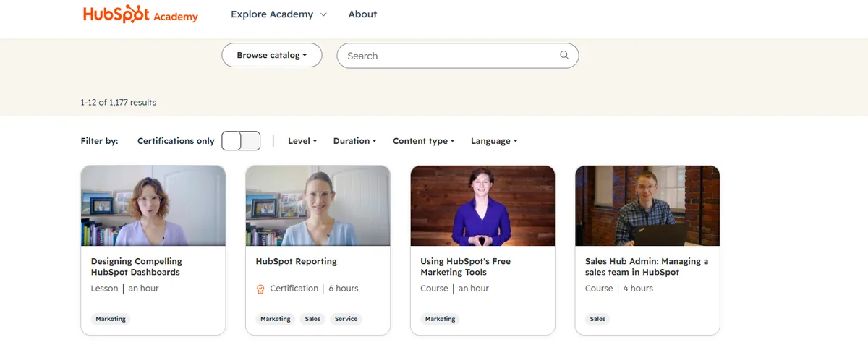868x350 pixels.
Task: Click Sales tag on Sales Hub Admin card
Action: (597, 319)
